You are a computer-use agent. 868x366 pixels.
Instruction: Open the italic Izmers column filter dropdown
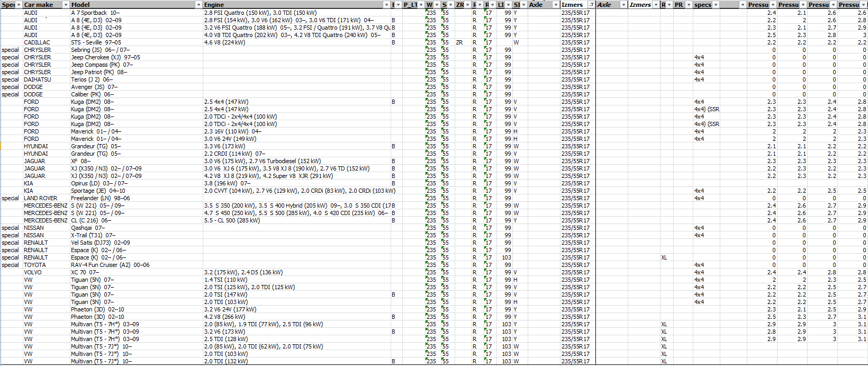(656, 5)
